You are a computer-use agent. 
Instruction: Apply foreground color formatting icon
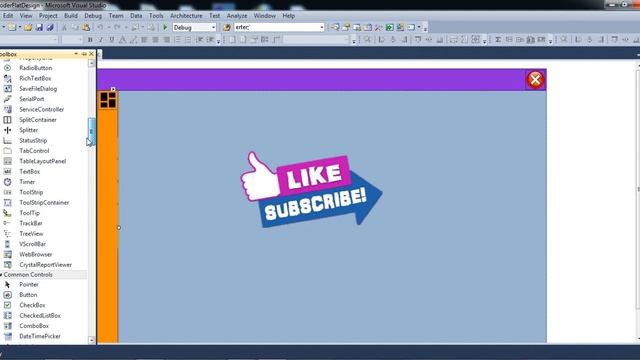tap(122, 40)
